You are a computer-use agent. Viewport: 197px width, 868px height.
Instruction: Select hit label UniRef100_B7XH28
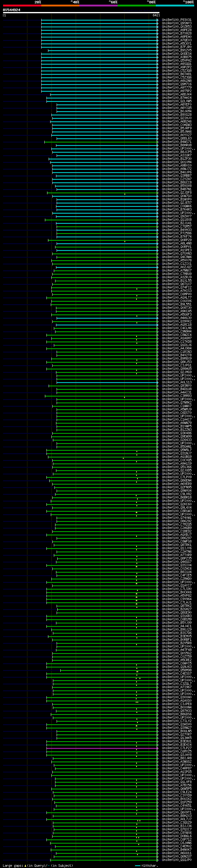(176, 33)
